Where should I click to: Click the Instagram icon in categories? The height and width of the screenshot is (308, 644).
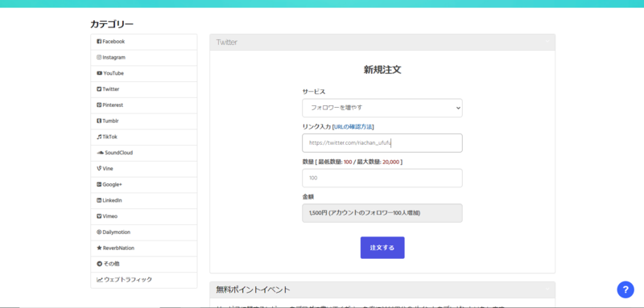[x=99, y=57]
